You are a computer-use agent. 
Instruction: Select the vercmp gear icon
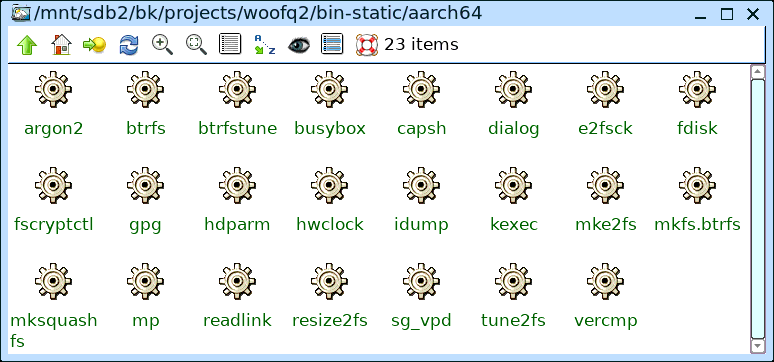[606, 282]
